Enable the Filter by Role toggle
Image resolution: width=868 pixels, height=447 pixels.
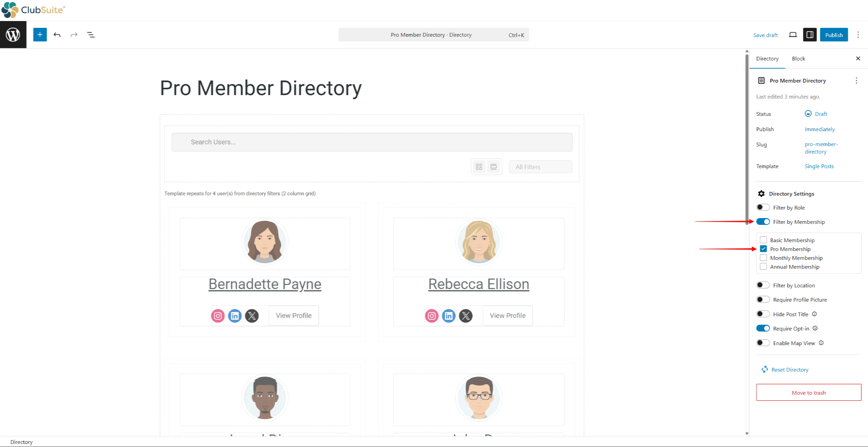click(763, 208)
